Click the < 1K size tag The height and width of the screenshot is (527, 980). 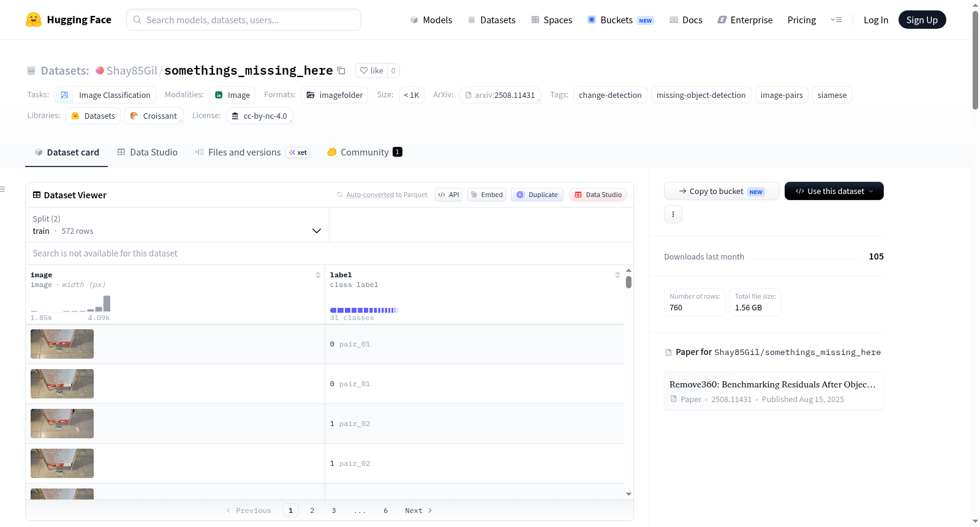[x=412, y=95]
